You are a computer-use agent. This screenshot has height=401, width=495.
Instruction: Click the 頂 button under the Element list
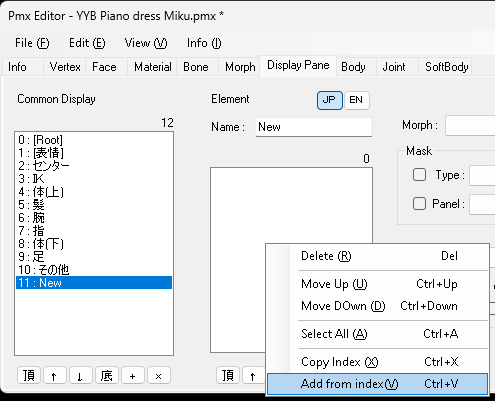tap(228, 376)
